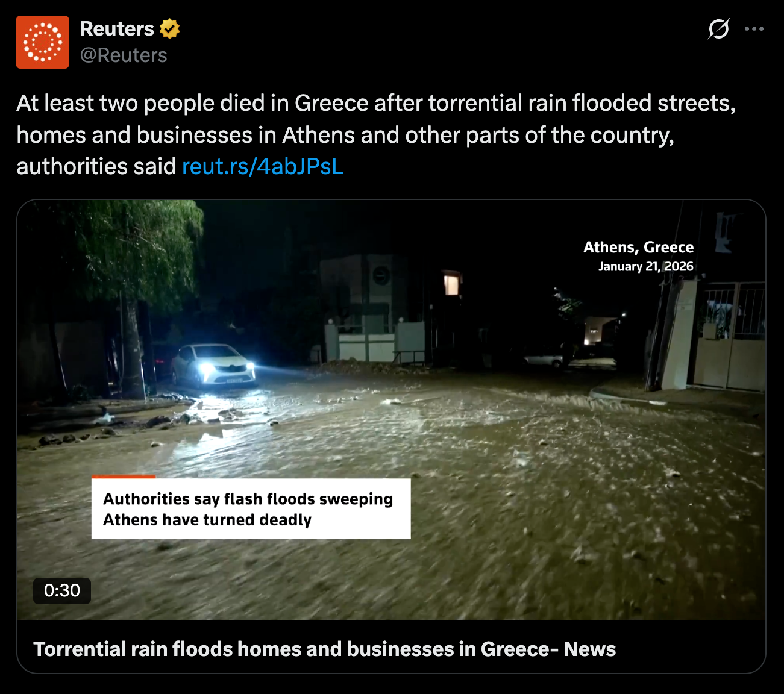The image size is (784, 694).
Task: Click the gold verified badge
Action: (170, 29)
